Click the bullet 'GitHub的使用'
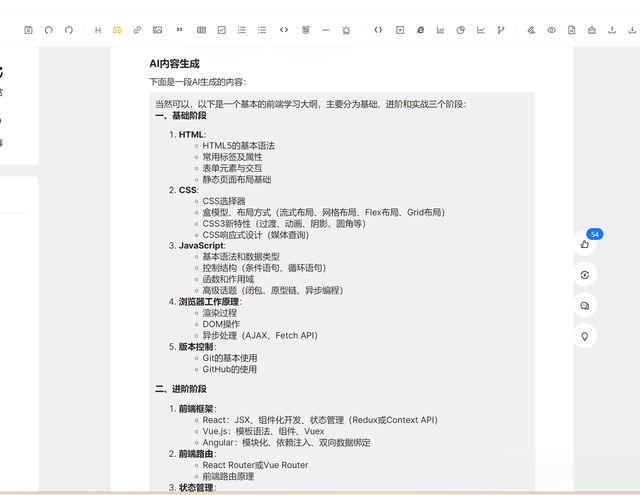The image size is (640, 495). (x=230, y=369)
